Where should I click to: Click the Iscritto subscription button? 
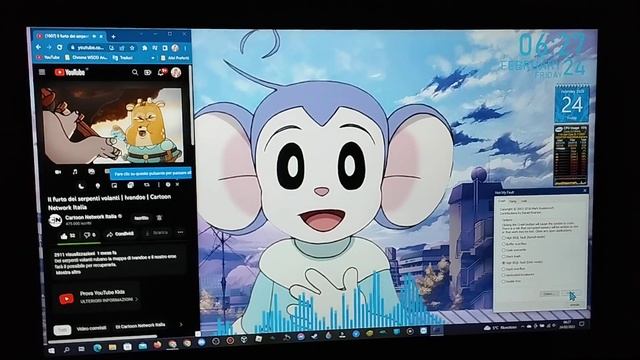pos(141,218)
